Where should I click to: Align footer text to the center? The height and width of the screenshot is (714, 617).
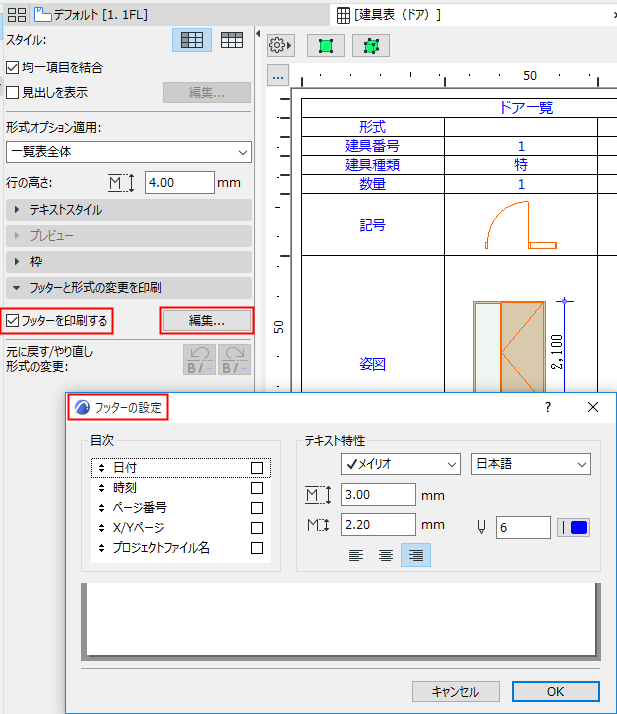pyautogui.click(x=386, y=555)
